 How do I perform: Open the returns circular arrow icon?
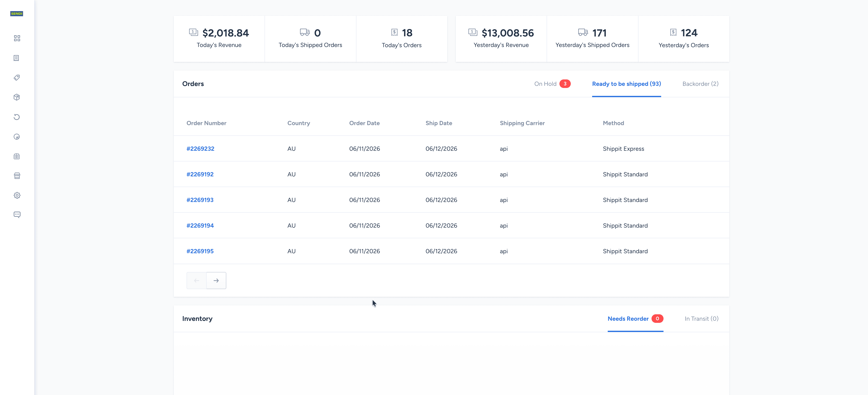[17, 117]
